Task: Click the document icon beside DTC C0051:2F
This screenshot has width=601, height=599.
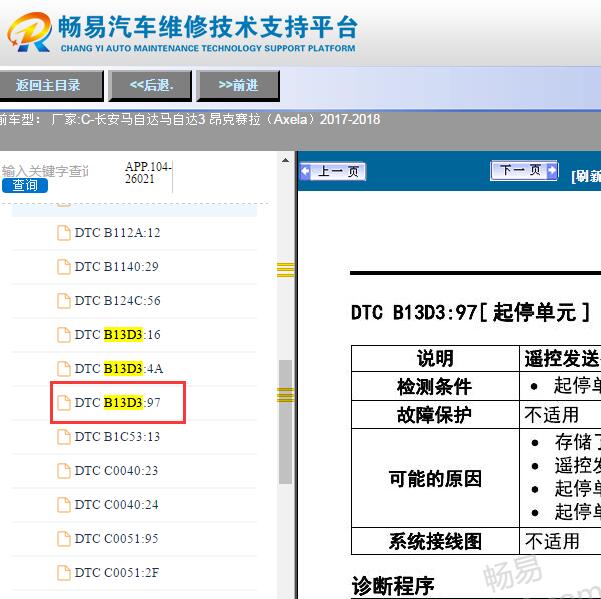Action: [64, 573]
